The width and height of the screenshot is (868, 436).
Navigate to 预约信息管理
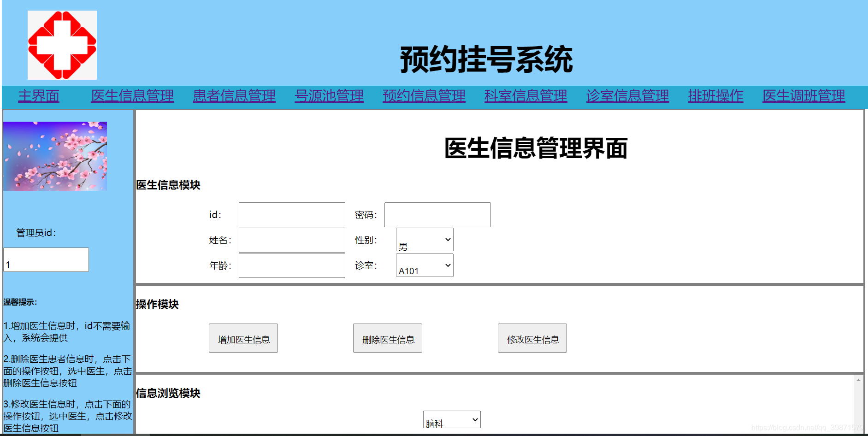tap(424, 96)
